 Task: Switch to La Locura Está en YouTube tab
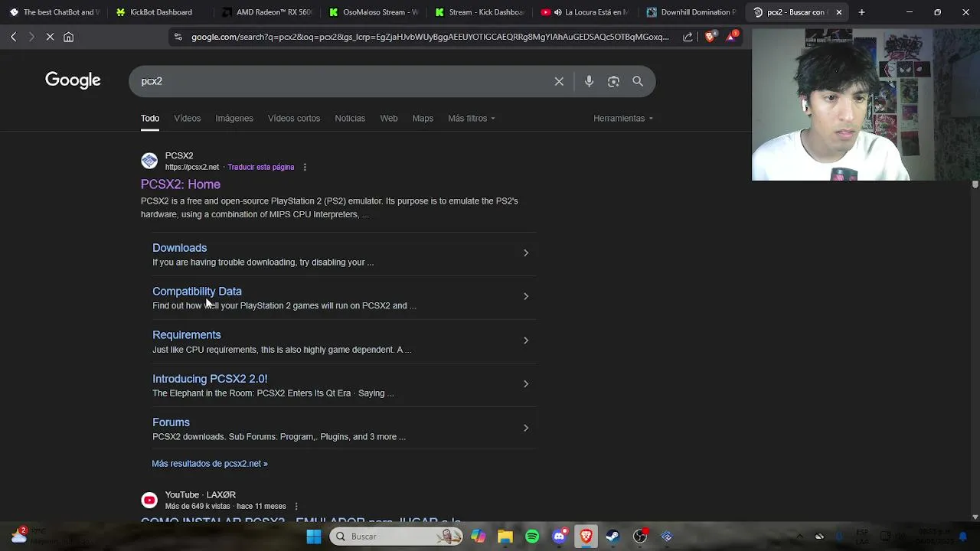(x=583, y=12)
